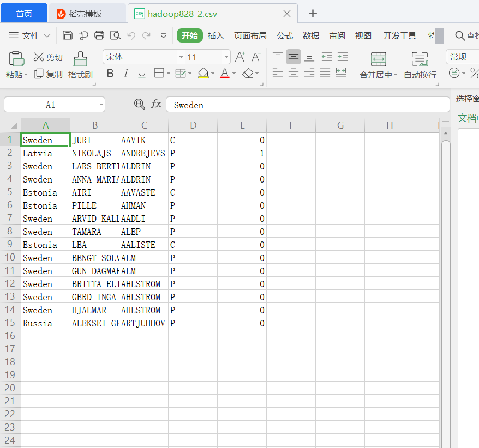This screenshot has width=479, height=448.
Task: Switch to the 插入 ribbon tab
Action: coord(216,36)
